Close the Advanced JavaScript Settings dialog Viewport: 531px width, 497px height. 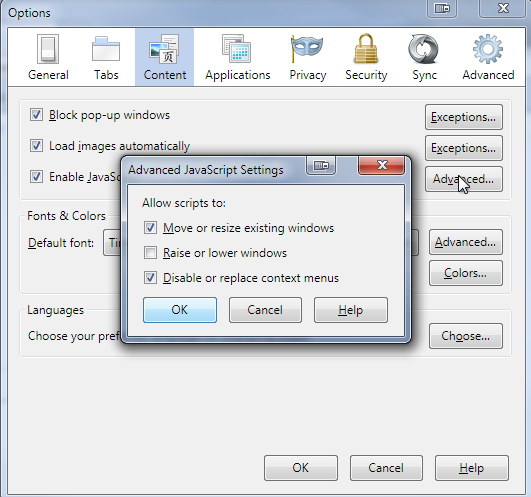[x=382, y=165]
